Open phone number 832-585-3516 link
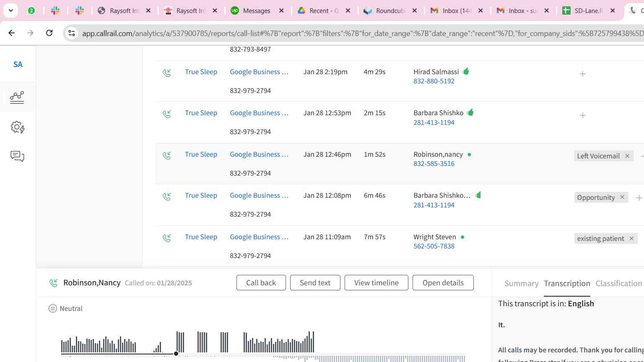Screen dimensions: 644x362 434,163
